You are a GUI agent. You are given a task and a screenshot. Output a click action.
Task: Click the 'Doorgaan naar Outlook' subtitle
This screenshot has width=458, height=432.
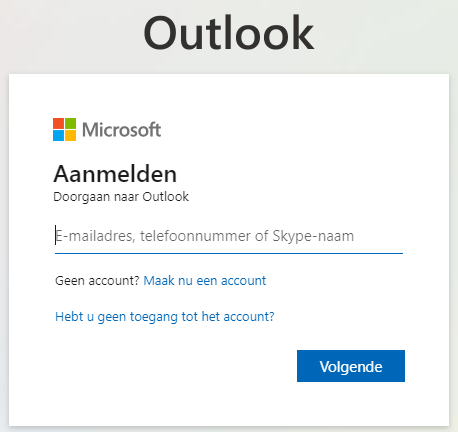(121, 197)
